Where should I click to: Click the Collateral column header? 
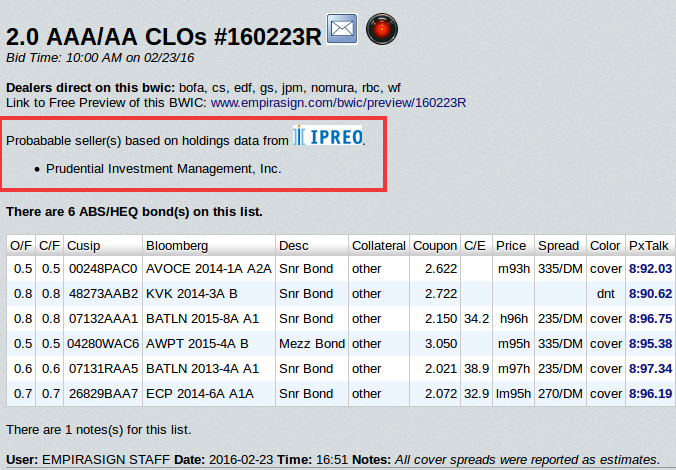pyautogui.click(x=379, y=245)
